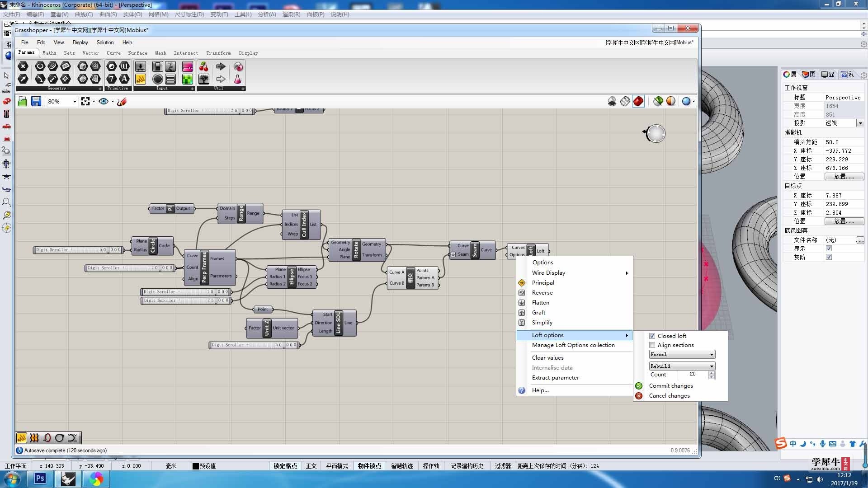Select the tree Param Viewer icon
The height and width of the screenshot is (488, 868).
click(204, 79)
